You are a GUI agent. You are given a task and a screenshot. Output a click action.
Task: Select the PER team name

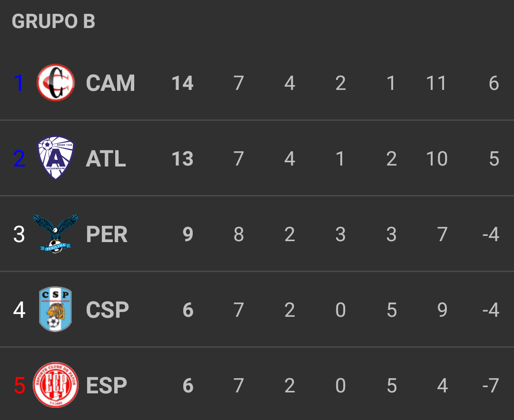[107, 234]
